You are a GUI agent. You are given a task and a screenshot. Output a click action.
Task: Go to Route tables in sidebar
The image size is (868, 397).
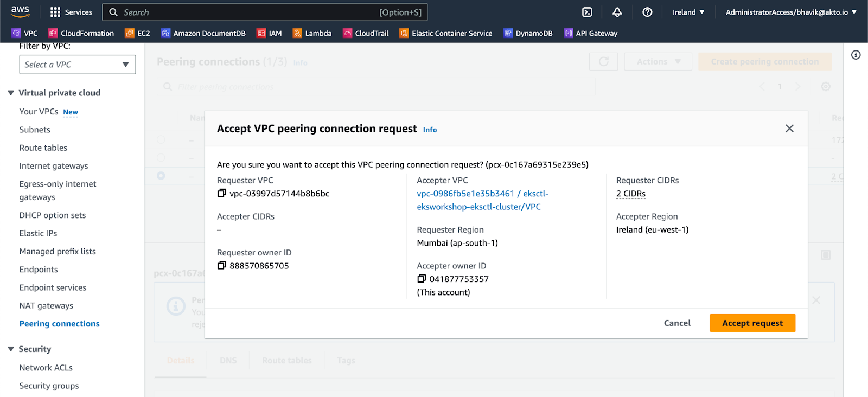coord(43,148)
